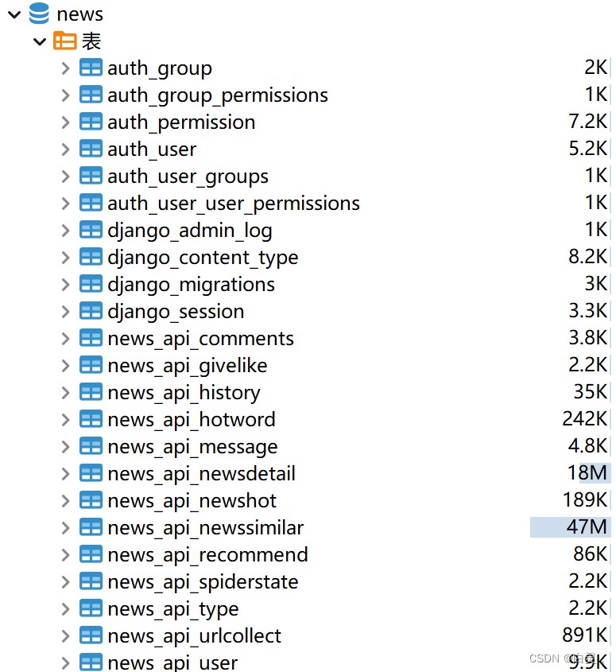Expand the news_api_urlcollect table node

point(65,635)
